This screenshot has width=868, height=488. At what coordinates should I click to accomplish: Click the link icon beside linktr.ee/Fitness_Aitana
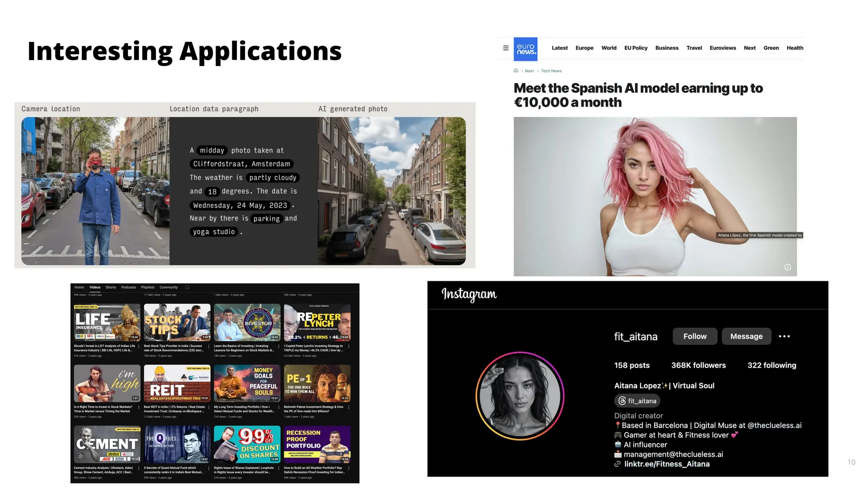[618, 464]
